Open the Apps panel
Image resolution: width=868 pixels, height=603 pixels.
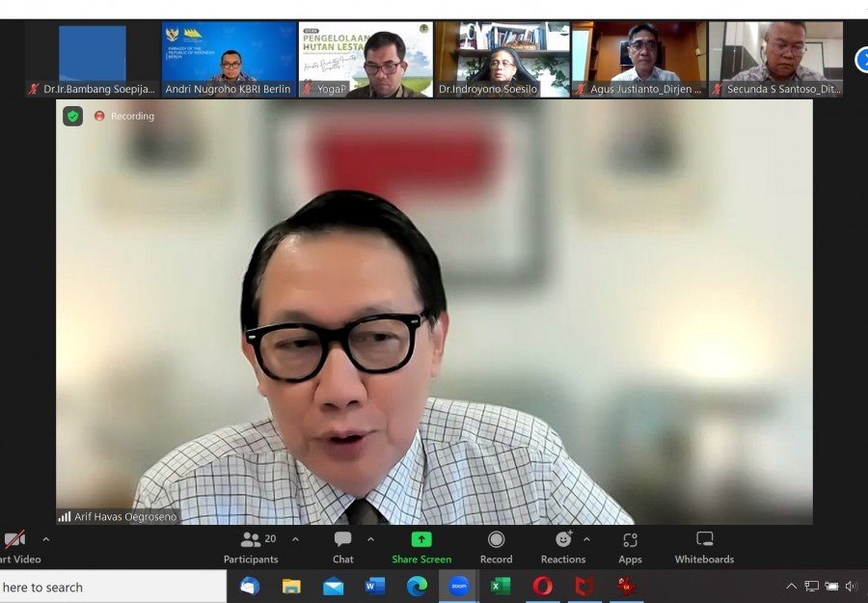click(630, 546)
